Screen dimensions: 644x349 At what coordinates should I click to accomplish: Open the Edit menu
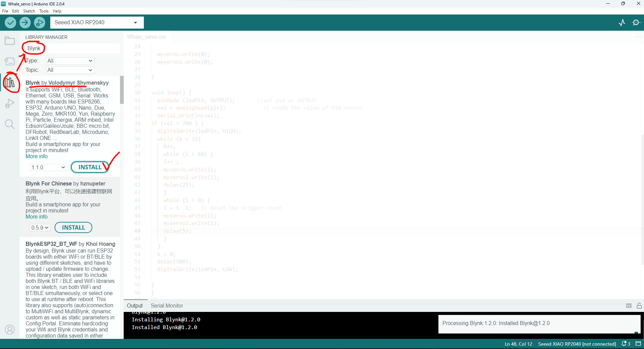[16, 11]
